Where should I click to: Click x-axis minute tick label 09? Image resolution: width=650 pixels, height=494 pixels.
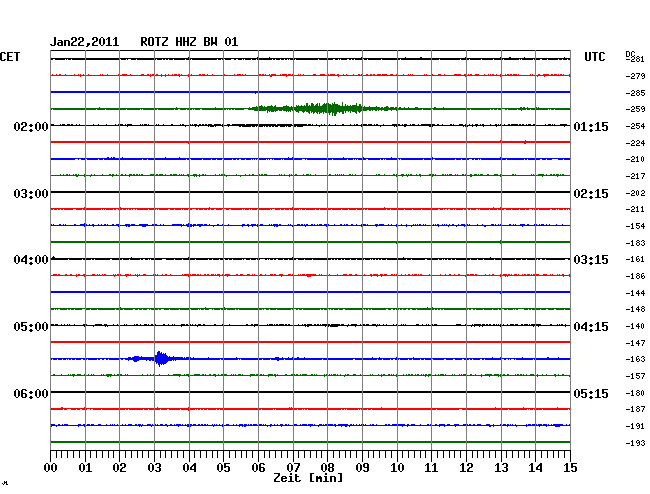[362, 468]
